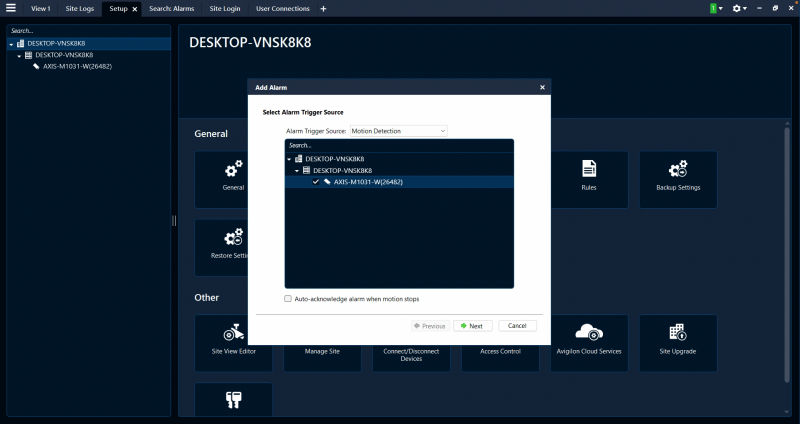Select AXIS-M1031-W(26482) row label in dialog
800x424 pixels.
click(368, 182)
